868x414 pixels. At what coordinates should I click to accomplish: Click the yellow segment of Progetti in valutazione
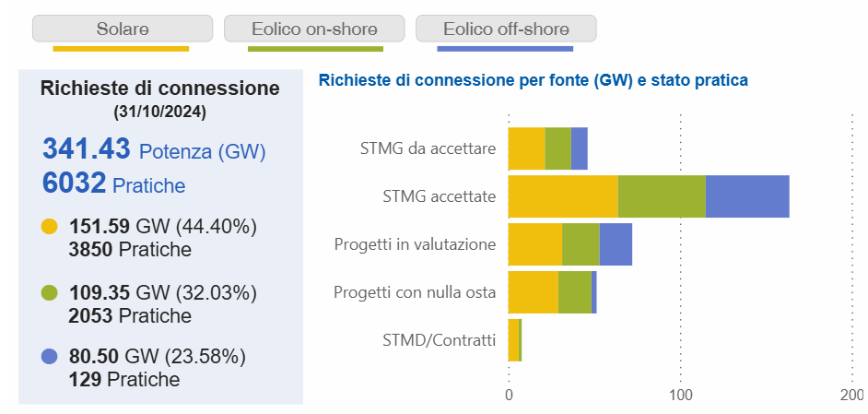(x=535, y=244)
